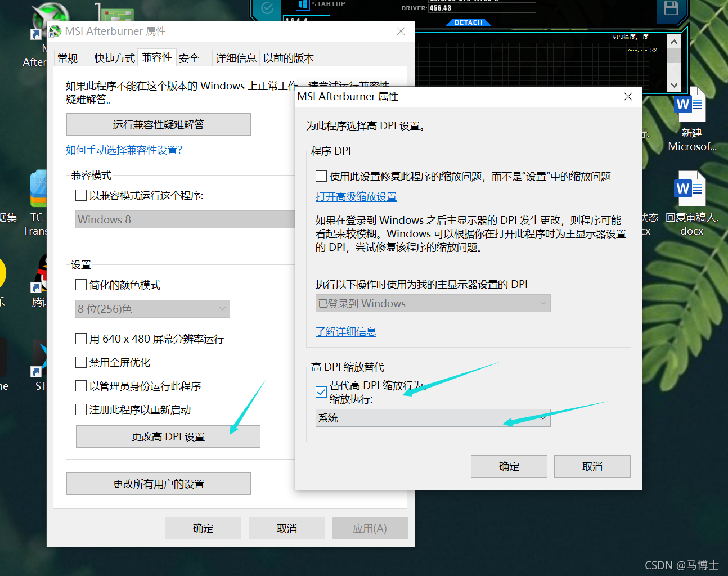Open the 回复审稿人 docx desktop file
728x576 pixels.
[691, 204]
